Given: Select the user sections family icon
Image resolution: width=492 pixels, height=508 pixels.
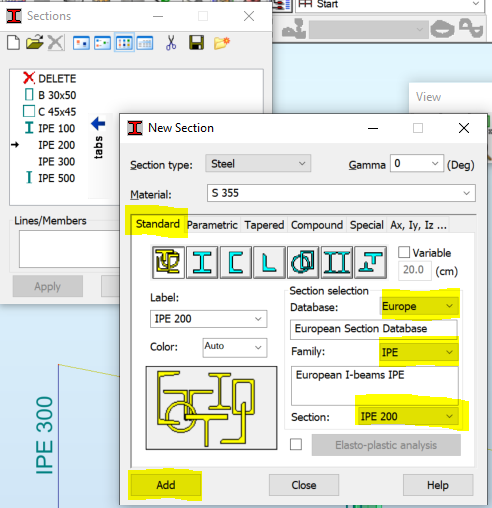Looking at the screenshot, I should coord(168,262).
